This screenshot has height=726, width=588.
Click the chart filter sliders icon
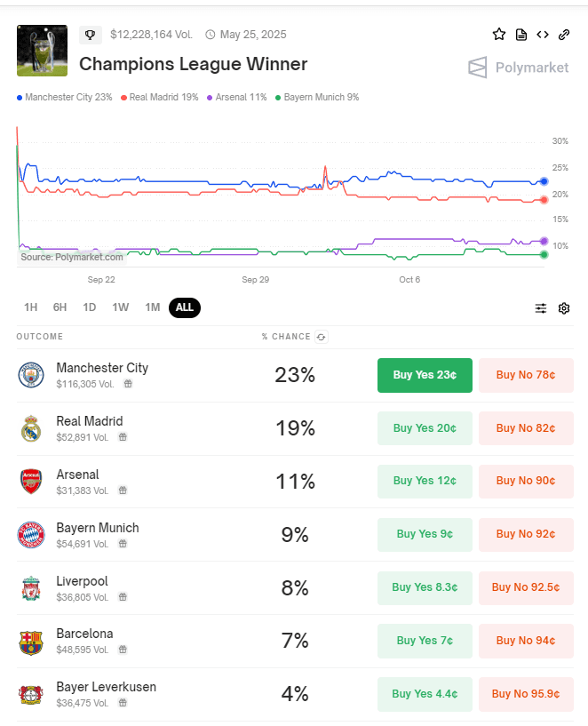point(541,308)
